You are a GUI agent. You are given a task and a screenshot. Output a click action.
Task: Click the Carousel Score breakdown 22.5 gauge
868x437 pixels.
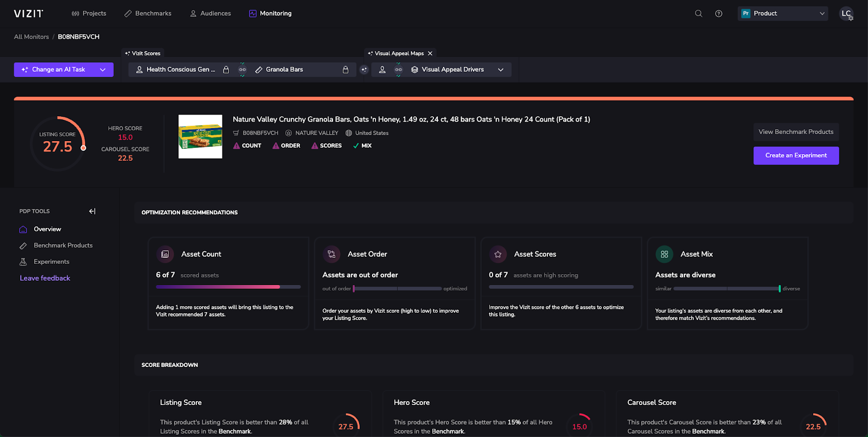point(813,426)
